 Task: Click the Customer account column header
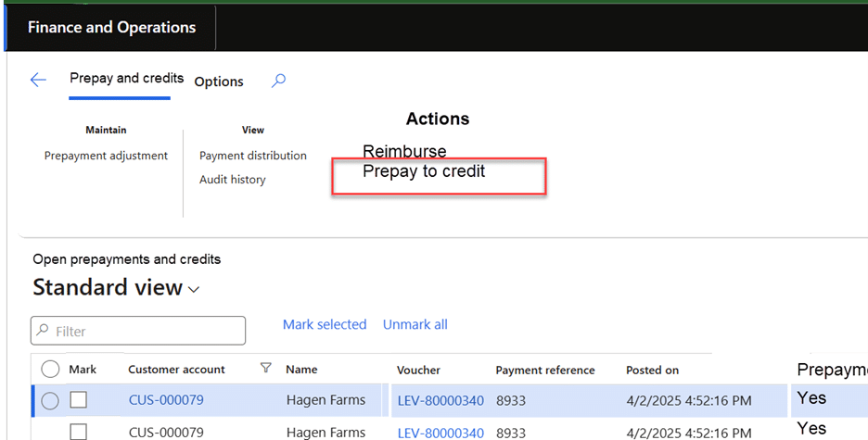(176, 370)
